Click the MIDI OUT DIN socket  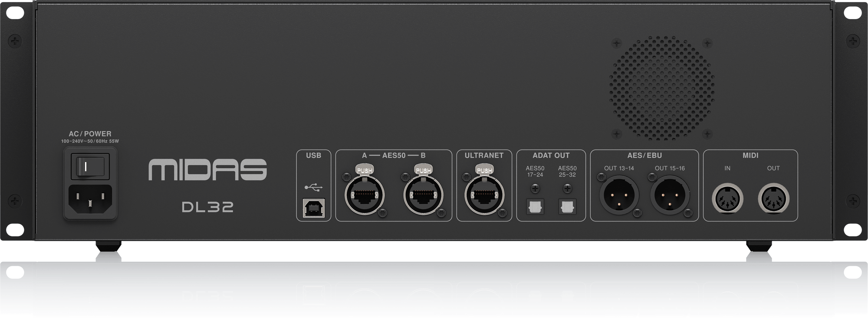pyautogui.click(x=773, y=199)
